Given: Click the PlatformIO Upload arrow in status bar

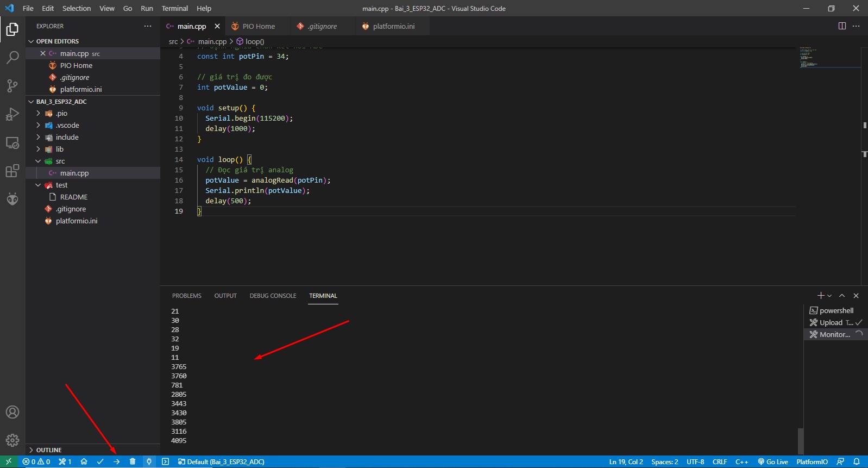Looking at the screenshot, I should coord(116,461).
